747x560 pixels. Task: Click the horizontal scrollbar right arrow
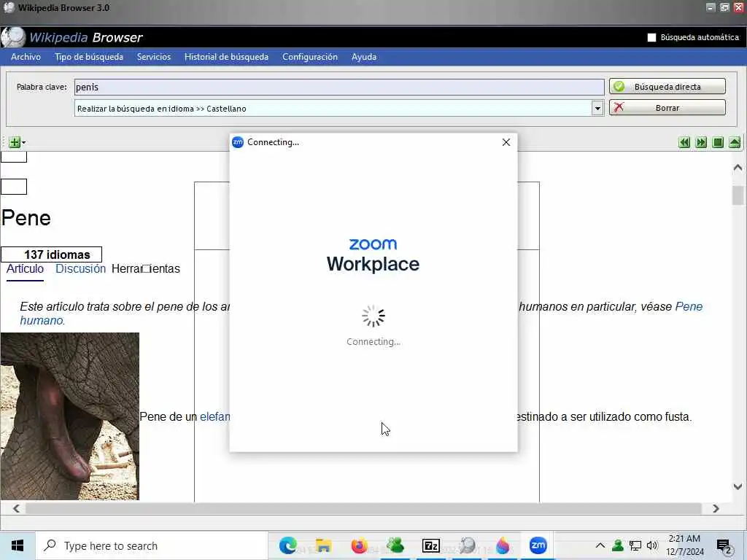(x=716, y=508)
